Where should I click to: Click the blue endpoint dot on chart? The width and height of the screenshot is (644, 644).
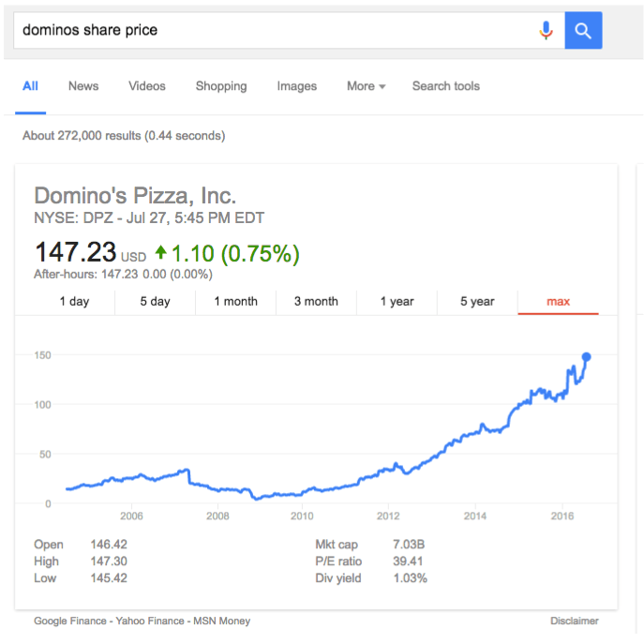tap(586, 357)
